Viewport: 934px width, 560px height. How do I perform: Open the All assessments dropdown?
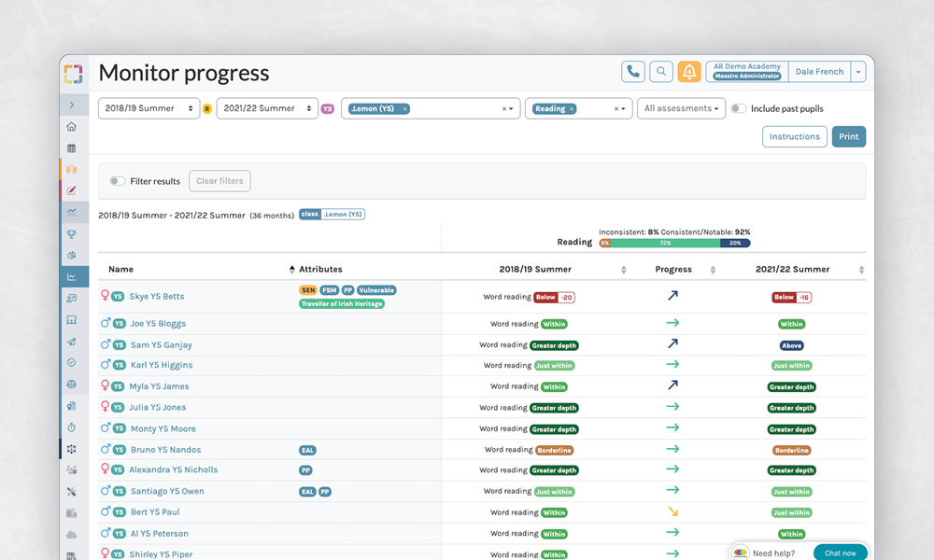[682, 109]
